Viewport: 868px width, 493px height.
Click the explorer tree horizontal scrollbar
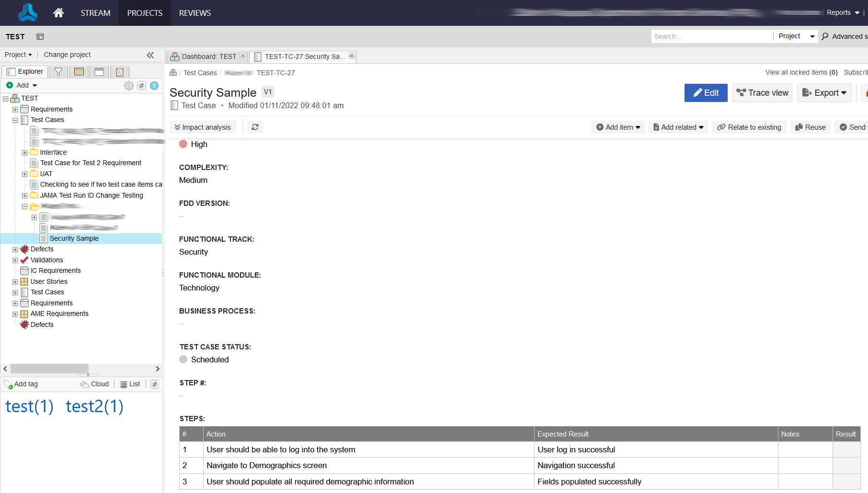click(x=49, y=369)
